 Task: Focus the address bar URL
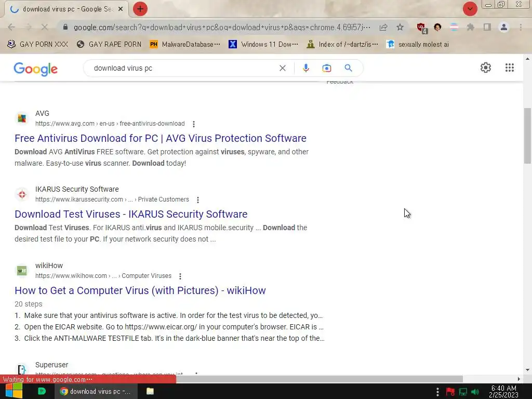(222, 27)
